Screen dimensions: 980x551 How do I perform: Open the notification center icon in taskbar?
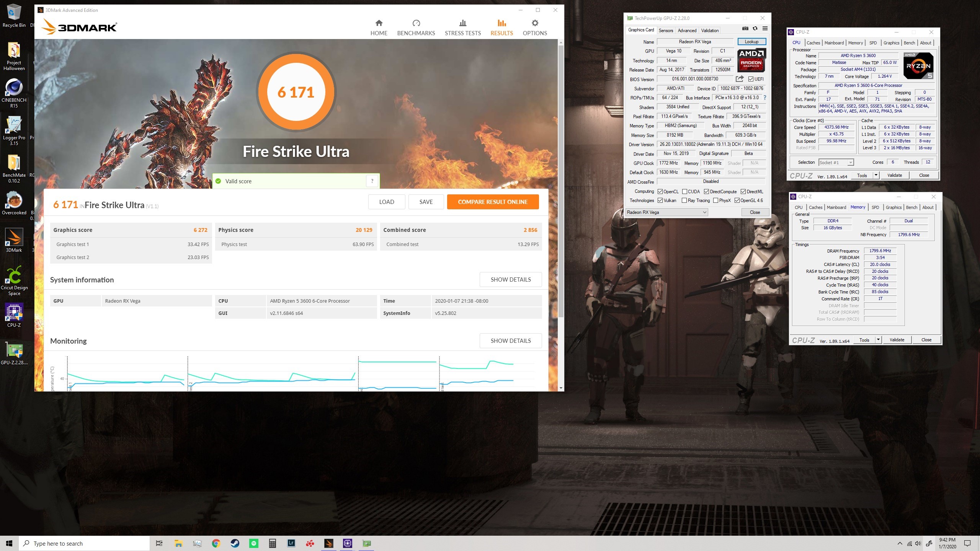click(x=967, y=543)
